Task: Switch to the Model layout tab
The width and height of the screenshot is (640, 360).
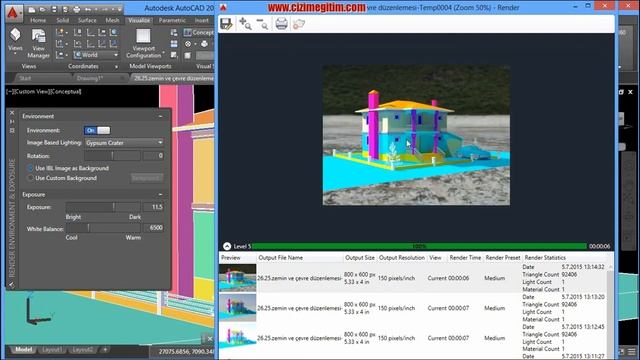Action: coord(24,349)
